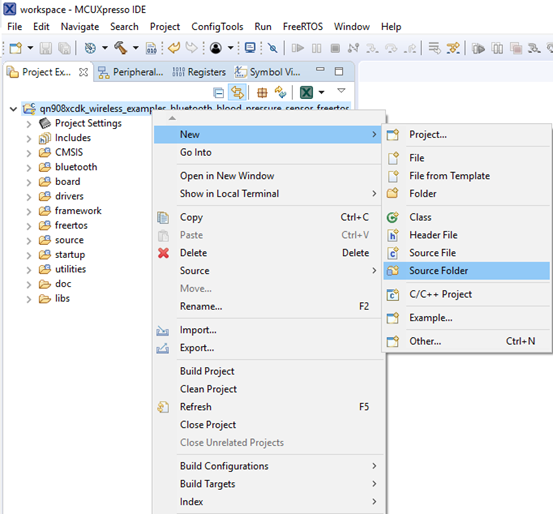Choose Project... in New submenu
553x514 pixels.
click(x=467, y=134)
